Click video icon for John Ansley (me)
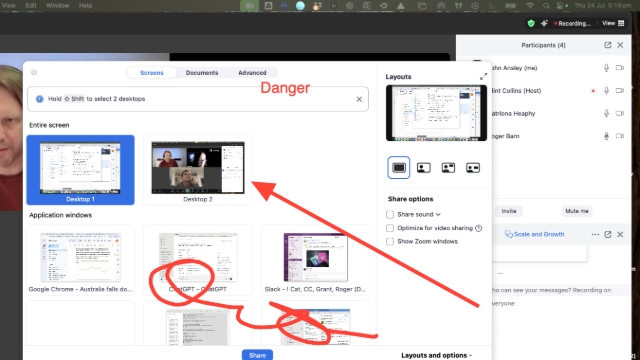The width and height of the screenshot is (640, 360). tap(620, 68)
